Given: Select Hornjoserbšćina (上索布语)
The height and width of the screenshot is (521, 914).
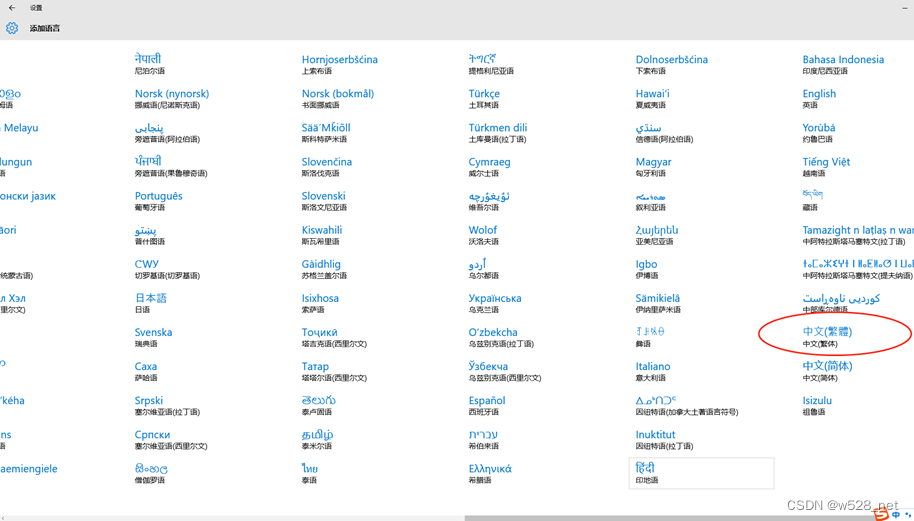Looking at the screenshot, I should click(340, 65).
